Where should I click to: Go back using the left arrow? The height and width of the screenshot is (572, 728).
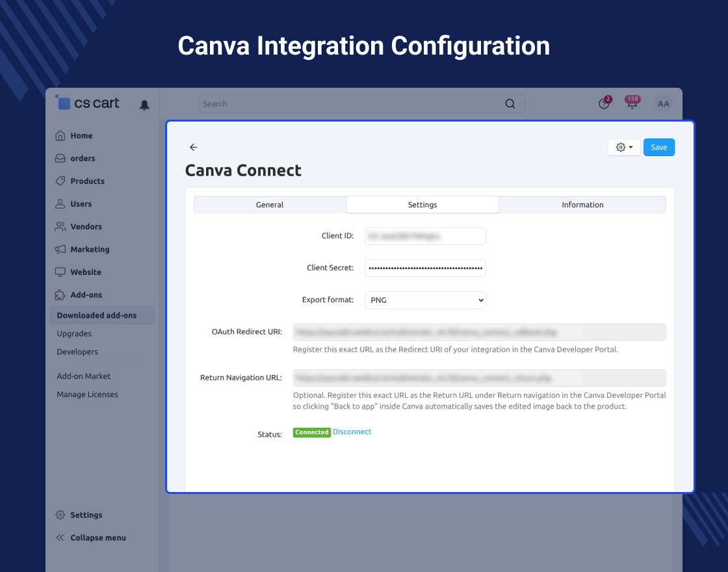[194, 147]
